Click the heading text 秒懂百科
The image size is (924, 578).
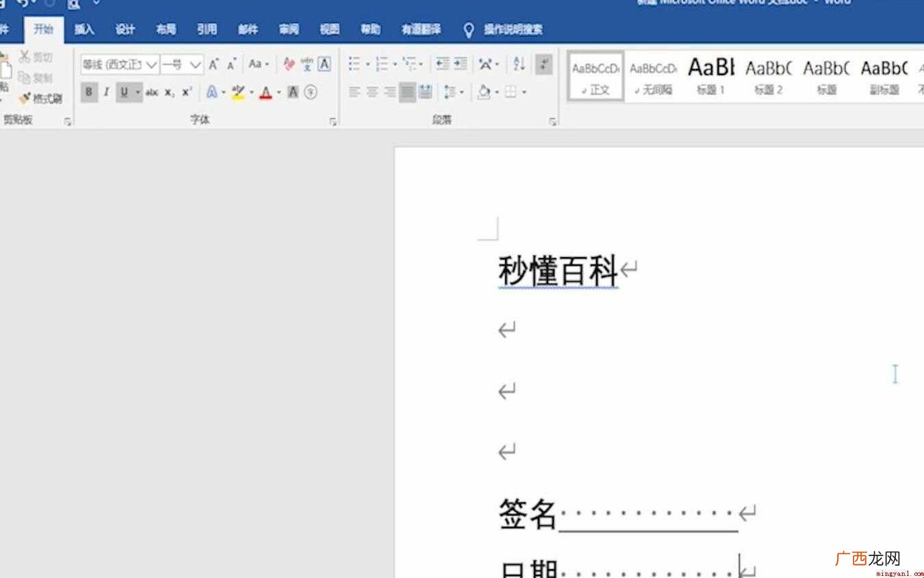tap(558, 271)
